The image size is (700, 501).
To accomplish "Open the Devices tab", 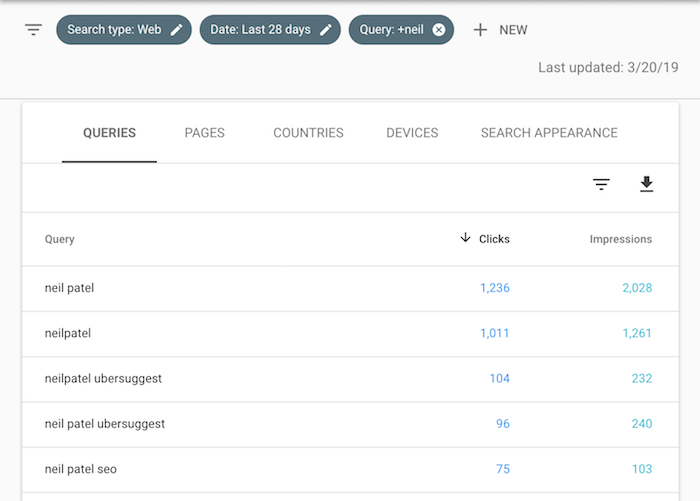I will tap(412, 133).
